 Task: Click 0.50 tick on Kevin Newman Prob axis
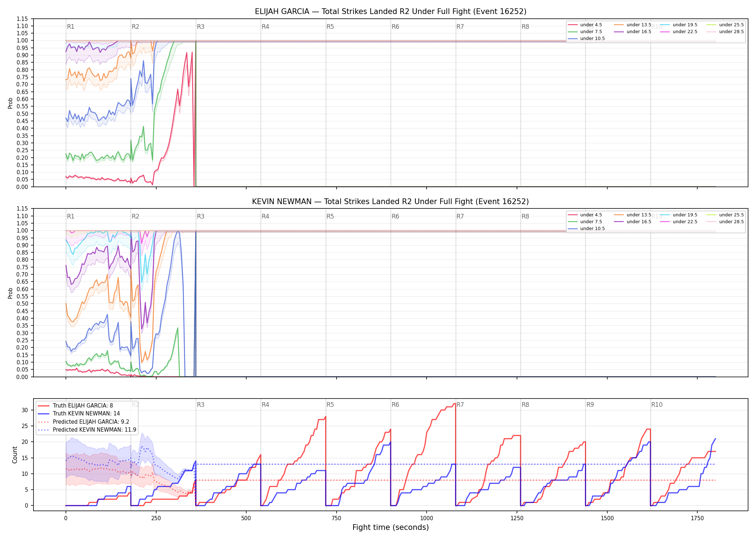pos(22,304)
